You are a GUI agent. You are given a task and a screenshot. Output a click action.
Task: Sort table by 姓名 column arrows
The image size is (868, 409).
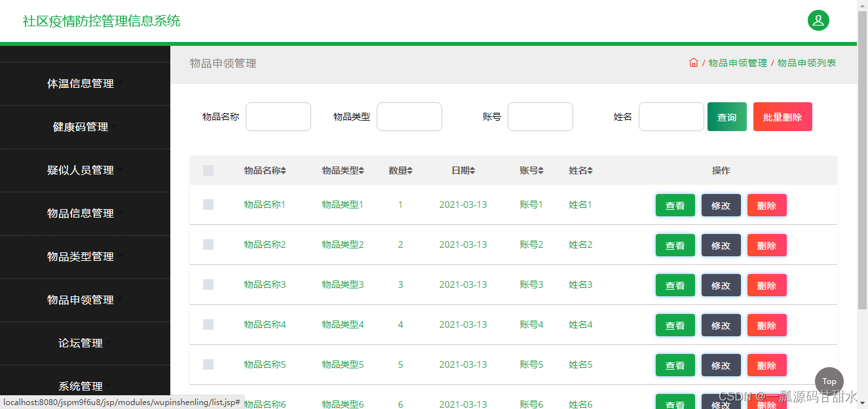pyautogui.click(x=590, y=170)
